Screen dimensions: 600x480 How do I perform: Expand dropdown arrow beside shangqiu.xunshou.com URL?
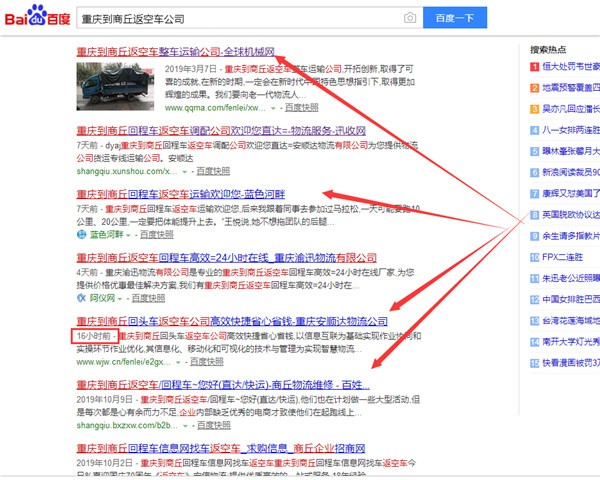click(185, 171)
